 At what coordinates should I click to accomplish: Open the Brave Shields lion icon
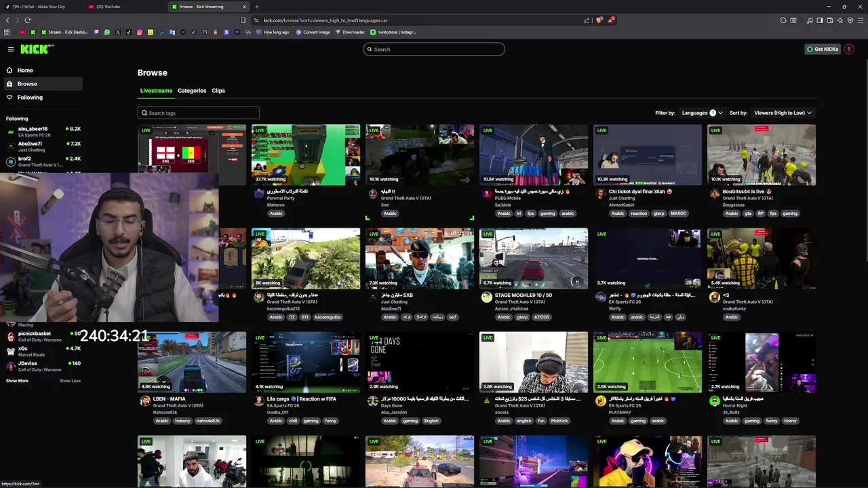click(x=599, y=20)
